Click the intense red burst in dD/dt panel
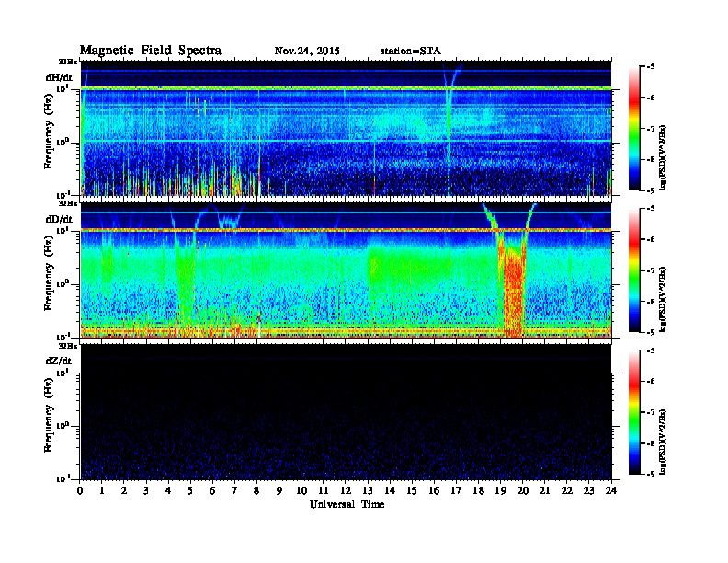 [x=513, y=291]
